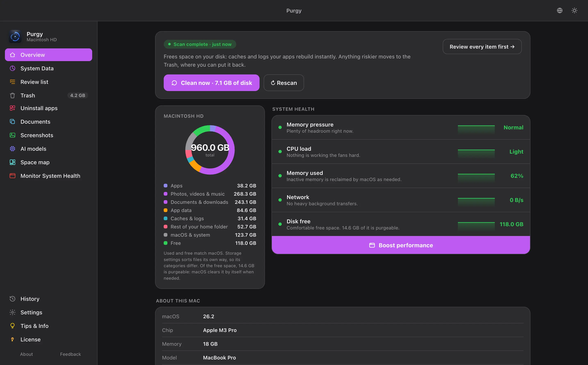588x365 pixels.
Task: Click the 4.2 GB Trash badge
Action: pyautogui.click(x=78, y=95)
